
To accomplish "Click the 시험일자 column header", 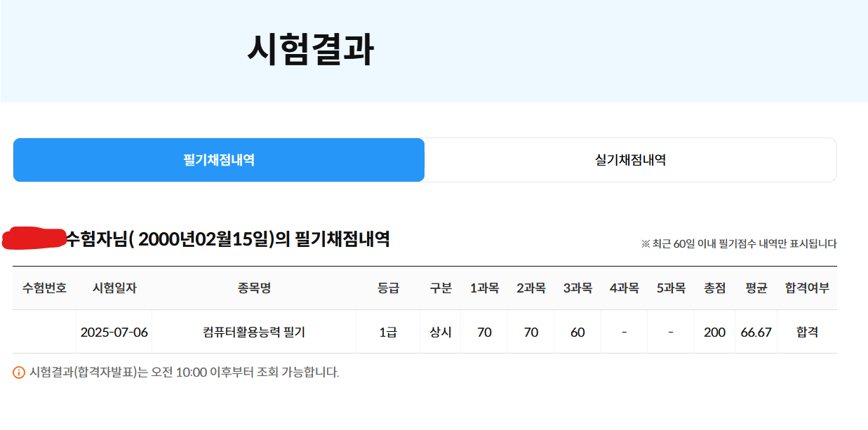I will pos(114,288).
